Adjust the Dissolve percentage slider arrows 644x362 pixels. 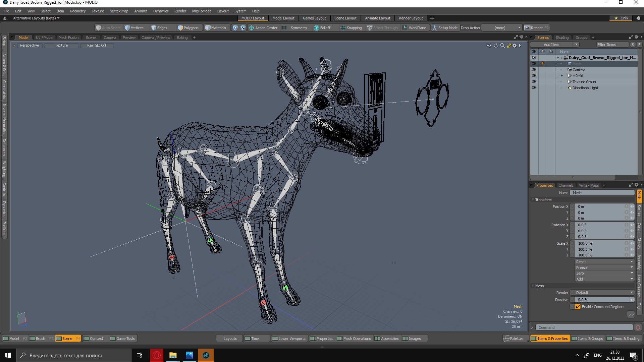click(x=632, y=300)
